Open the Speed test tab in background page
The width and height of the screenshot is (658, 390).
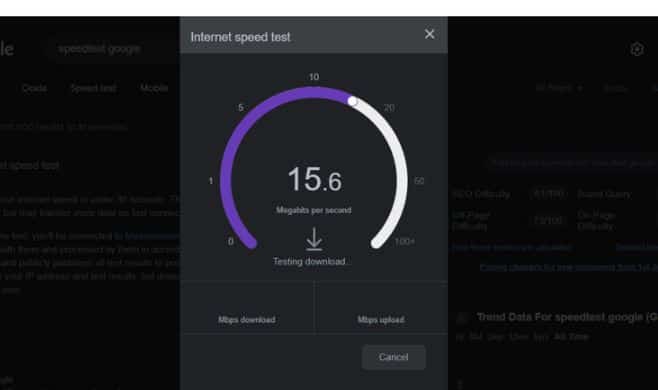(93, 88)
